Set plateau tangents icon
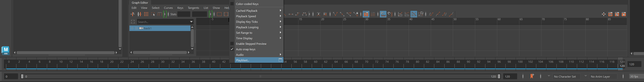The height and width of the screenshot is (82, 644). point(304,14)
